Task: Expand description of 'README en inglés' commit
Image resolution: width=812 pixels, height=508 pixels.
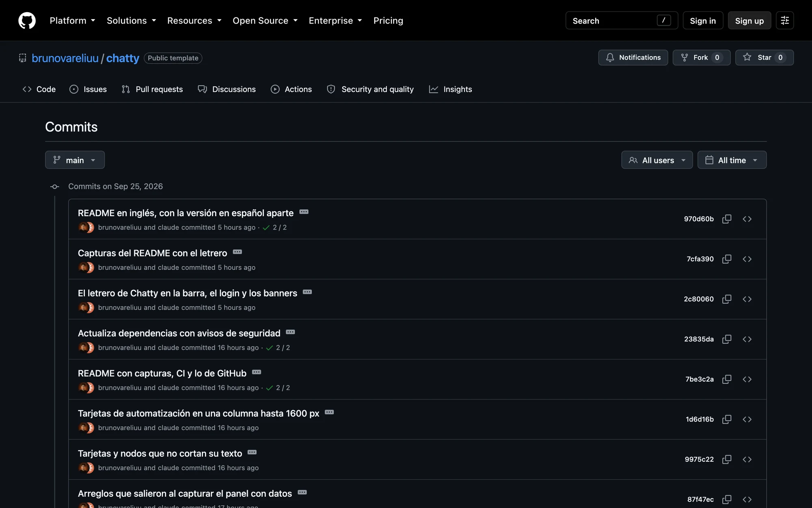Action: [x=304, y=212]
